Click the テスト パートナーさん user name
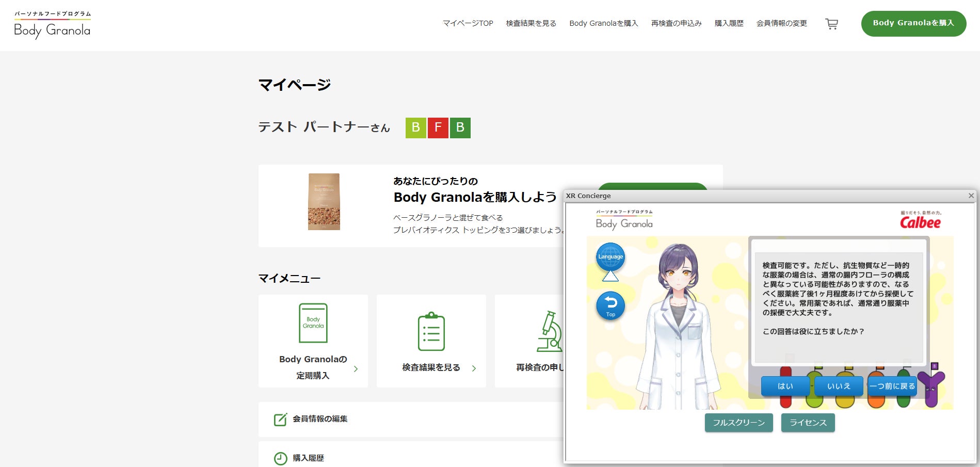Image resolution: width=980 pixels, height=467 pixels. pyautogui.click(x=324, y=127)
